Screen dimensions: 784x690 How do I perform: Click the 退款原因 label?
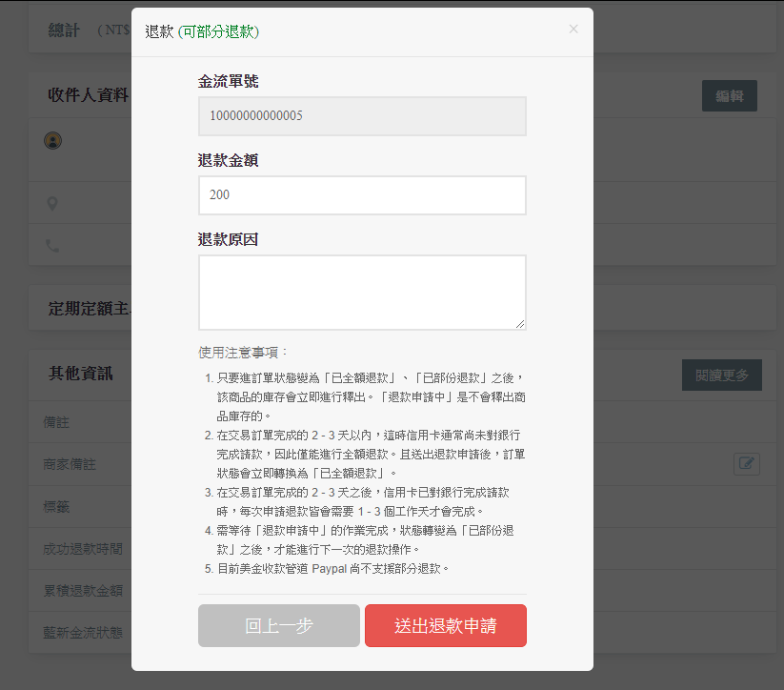tap(228, 239)
